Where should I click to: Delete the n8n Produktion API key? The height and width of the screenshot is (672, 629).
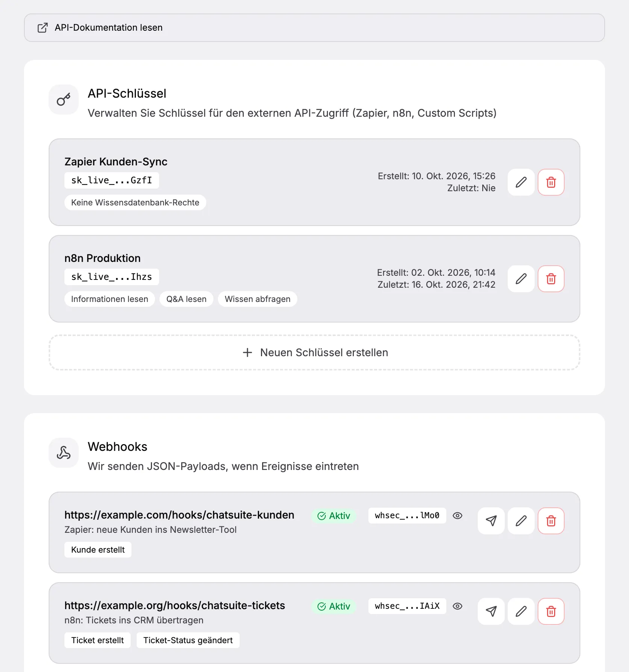[x=551, y=279]
